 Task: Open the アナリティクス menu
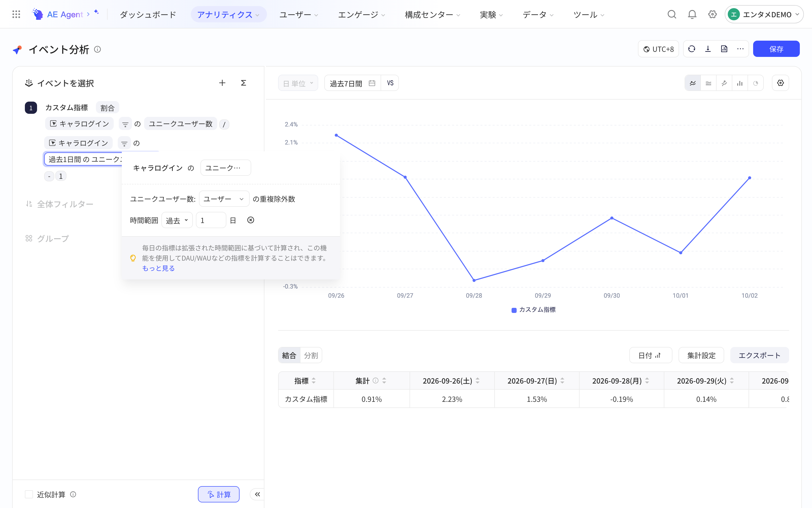pyautogui.click(x=228, y=14)
